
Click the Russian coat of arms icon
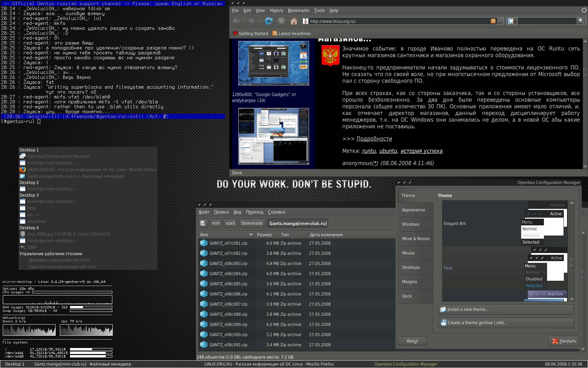click(x=330, y=56)
